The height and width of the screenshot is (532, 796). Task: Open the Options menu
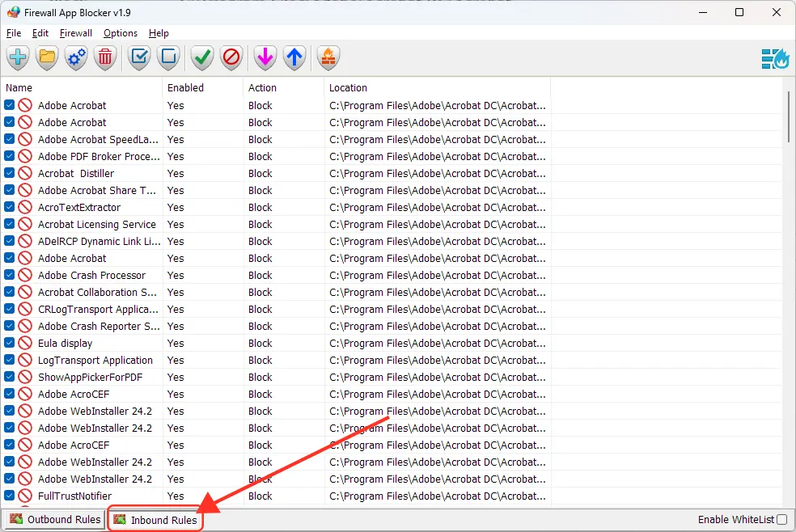[121, 33]
